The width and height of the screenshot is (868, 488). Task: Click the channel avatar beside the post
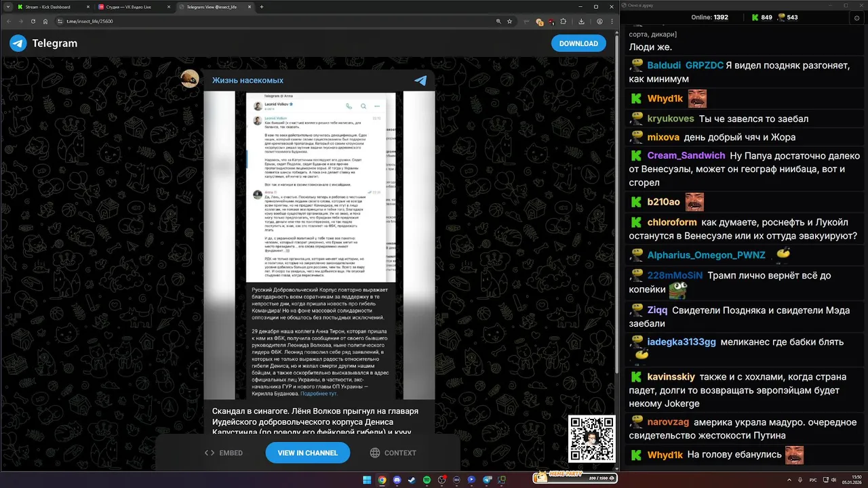[190, 79]
